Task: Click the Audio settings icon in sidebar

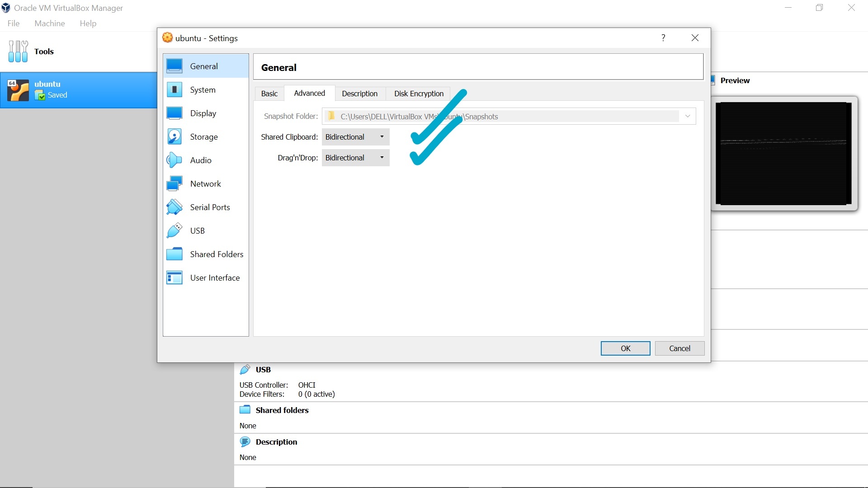Action: (174, 160)
